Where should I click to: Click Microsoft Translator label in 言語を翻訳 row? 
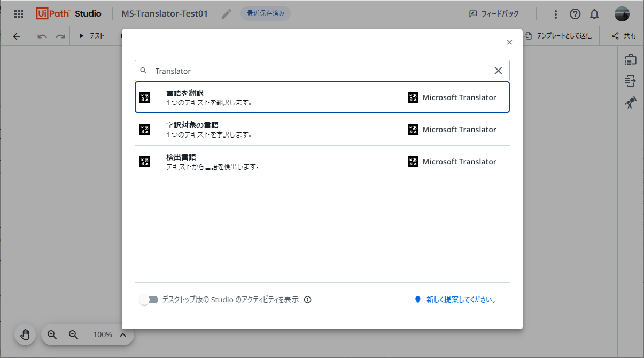coord(459,97)
